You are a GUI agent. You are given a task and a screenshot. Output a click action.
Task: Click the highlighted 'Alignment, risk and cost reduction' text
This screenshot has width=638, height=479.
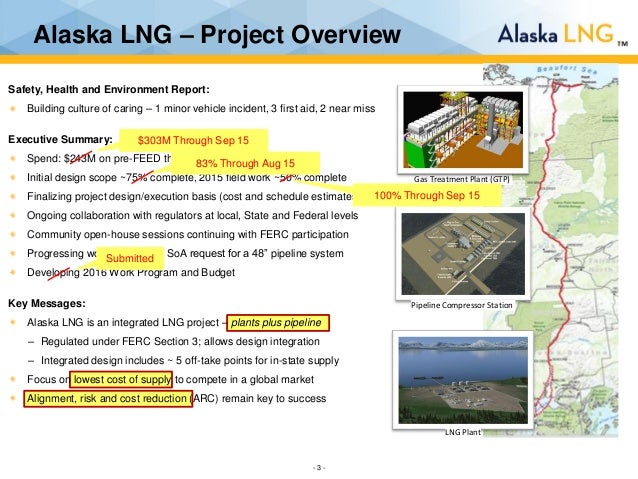[x=108, y=398]
